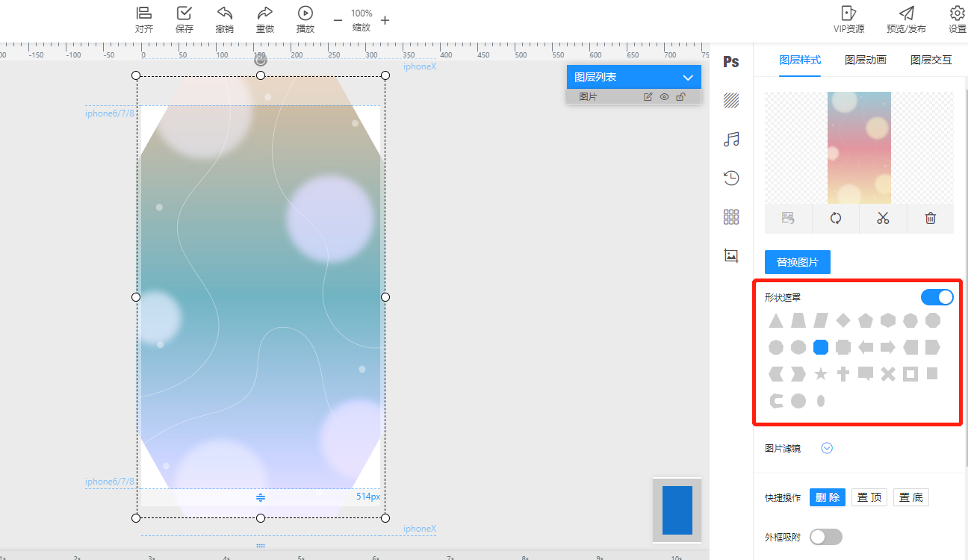
Task: Apply the right arrow mask shape
Action: coord(888,347)
